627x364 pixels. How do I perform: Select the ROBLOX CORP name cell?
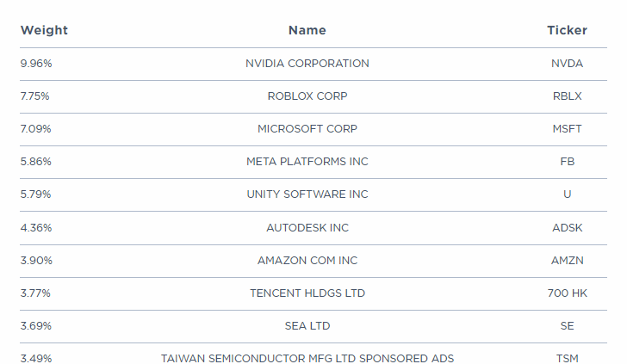click(x=307, y=96)
